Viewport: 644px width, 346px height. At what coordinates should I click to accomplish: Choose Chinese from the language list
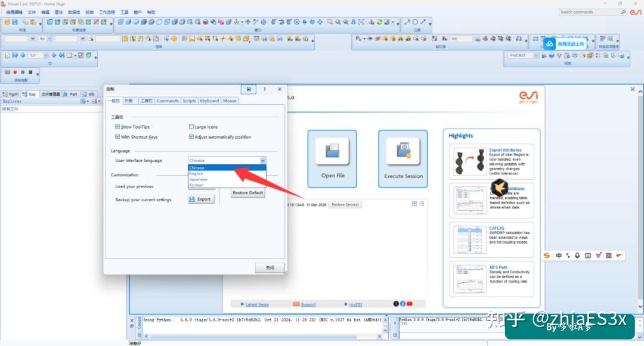227,168
